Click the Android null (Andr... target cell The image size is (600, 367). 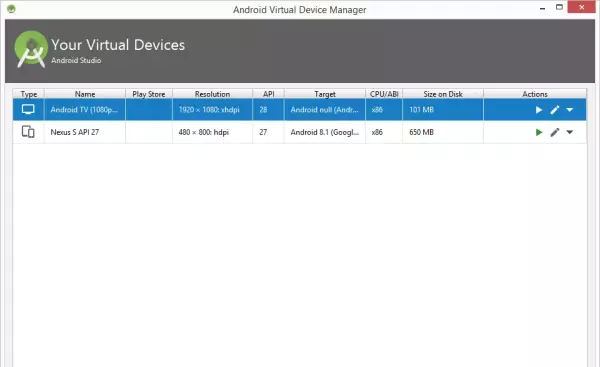click(325, 110)
